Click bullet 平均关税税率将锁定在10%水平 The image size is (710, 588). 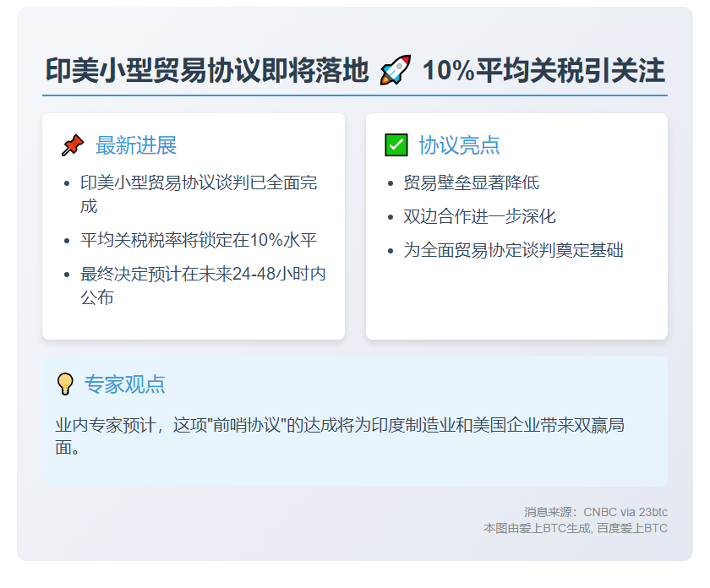(x=199, y=240)
